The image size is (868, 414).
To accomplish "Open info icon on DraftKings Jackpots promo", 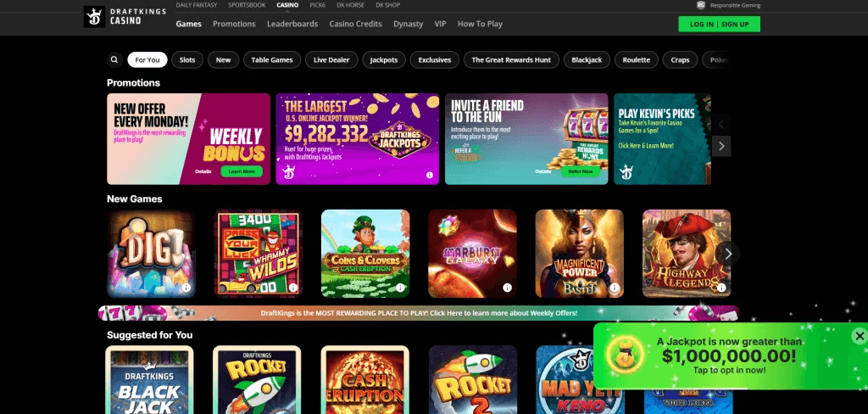I will tap(430, 175).
